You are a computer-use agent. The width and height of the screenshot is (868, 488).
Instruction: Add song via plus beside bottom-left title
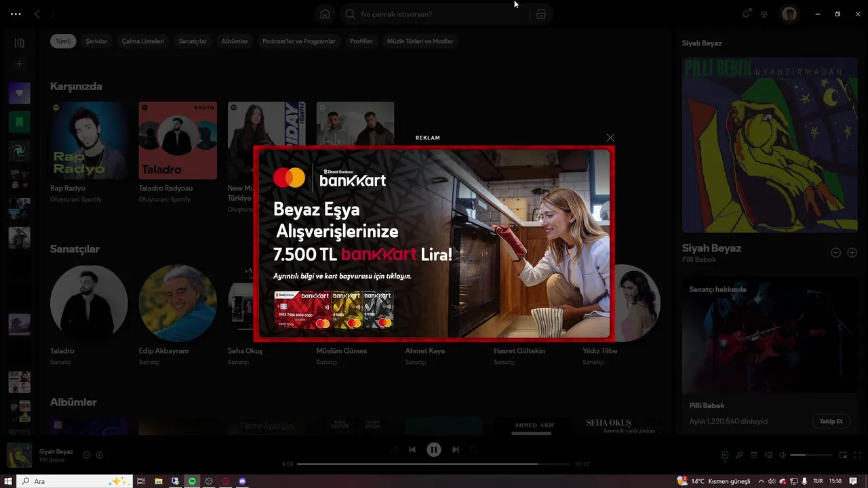(x=99, y=455)
